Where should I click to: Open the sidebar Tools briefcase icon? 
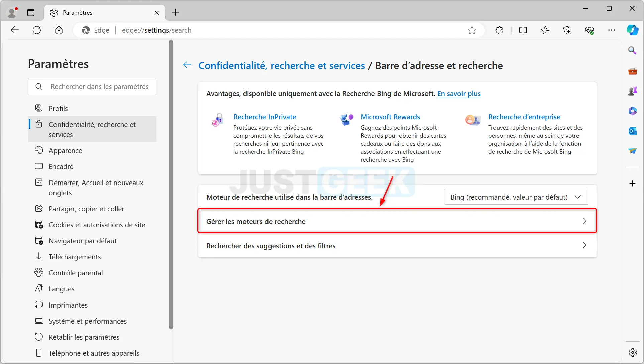pos(632,71)
